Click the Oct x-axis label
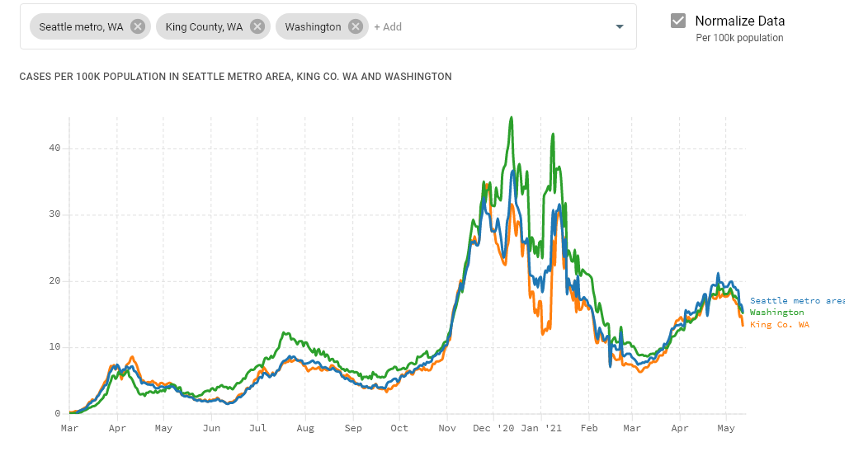Image resolution: width=868 pixels, height=461 pixels. pos(399,428)
